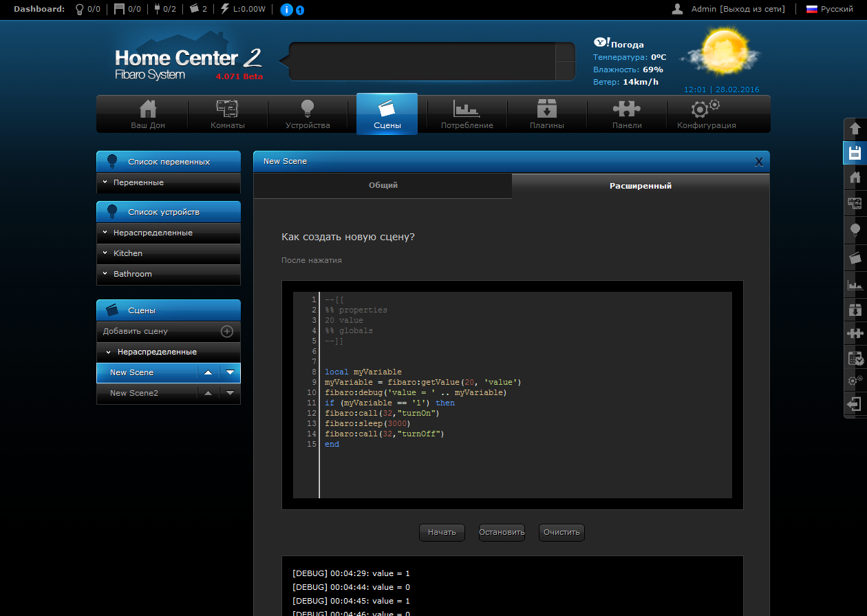Click Выход из сети logout link
Viewport: 867px width, 616px height.
[753, 9]
